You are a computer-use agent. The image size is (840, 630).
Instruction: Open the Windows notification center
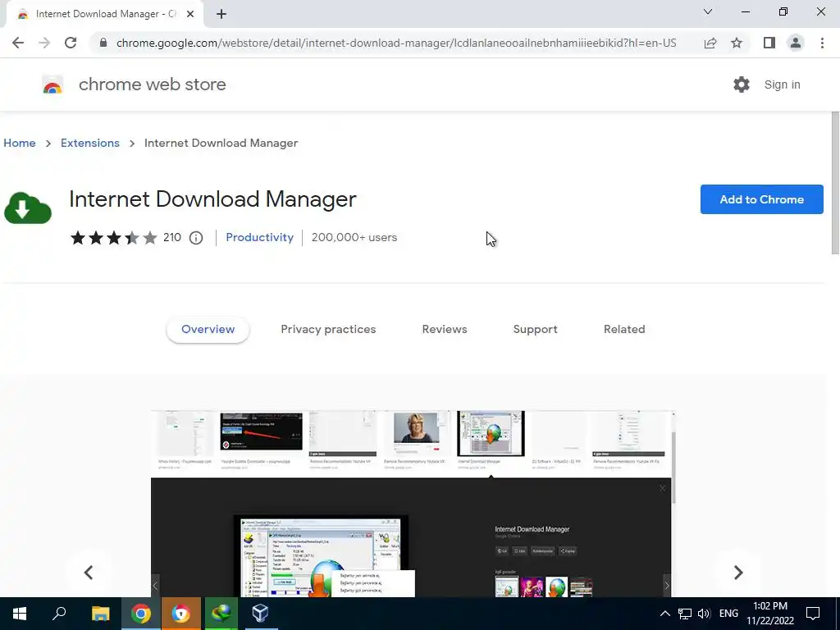coord(813,614)
